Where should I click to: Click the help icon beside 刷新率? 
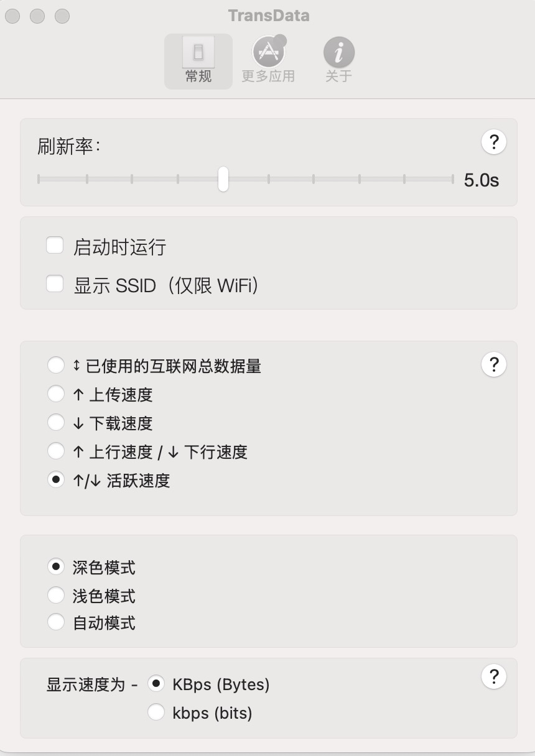pyautogui.click(x=494, y=142)
